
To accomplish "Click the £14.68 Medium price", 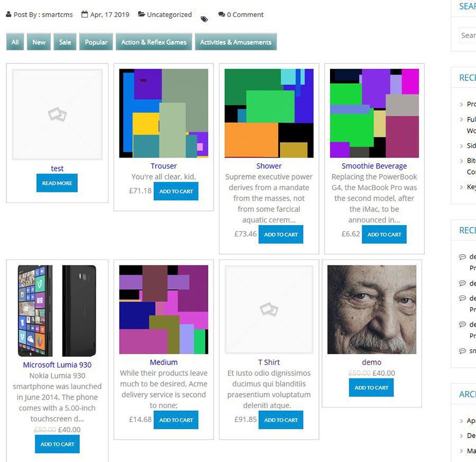I will (x=140, y=420).
